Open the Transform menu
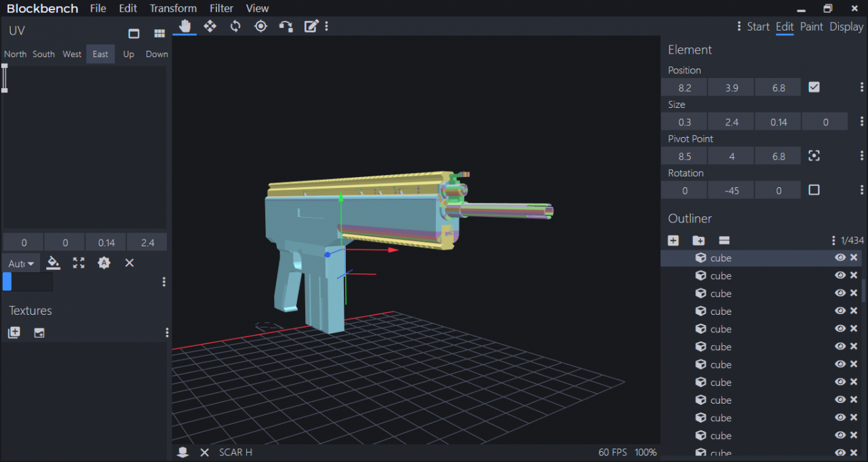 173,8
